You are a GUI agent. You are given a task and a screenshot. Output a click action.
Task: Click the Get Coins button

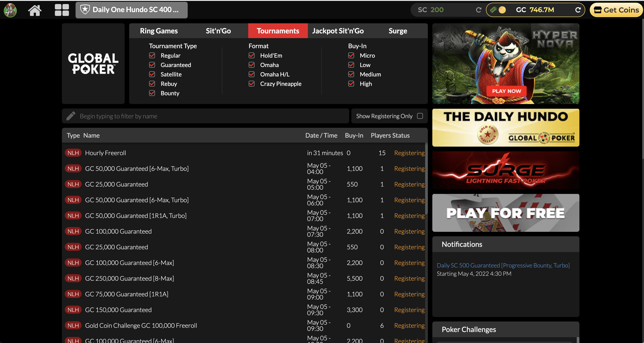point(616,10)
